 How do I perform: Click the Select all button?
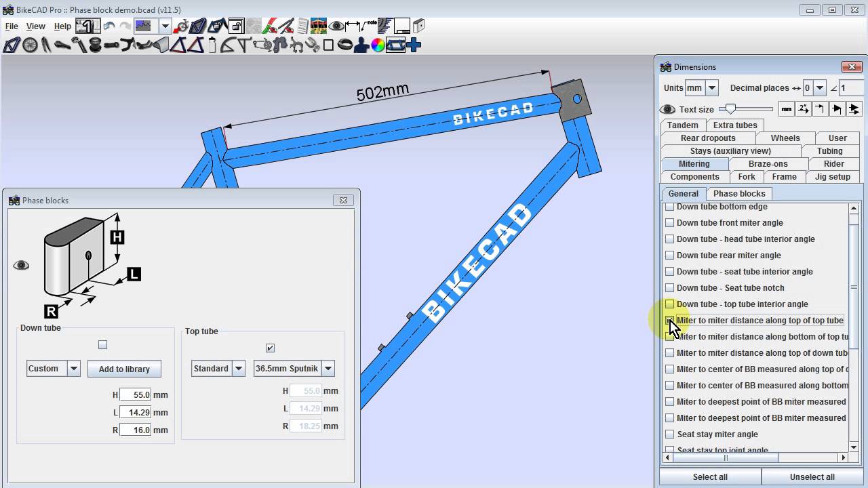[710, 476]
